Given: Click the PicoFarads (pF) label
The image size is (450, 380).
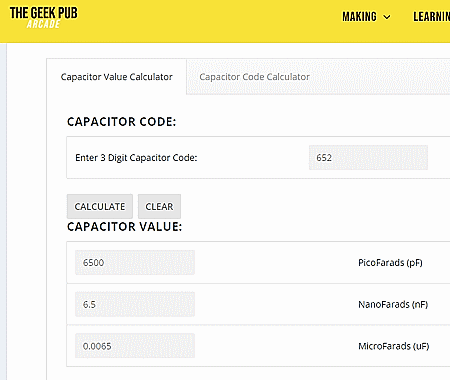Looking at the screenshot, I should click(390, 263).
